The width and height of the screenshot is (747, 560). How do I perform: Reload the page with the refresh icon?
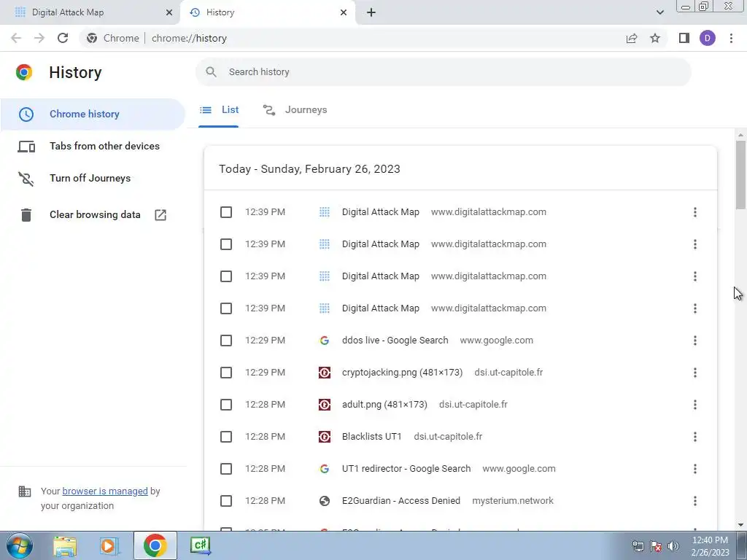tap(63, 38)
